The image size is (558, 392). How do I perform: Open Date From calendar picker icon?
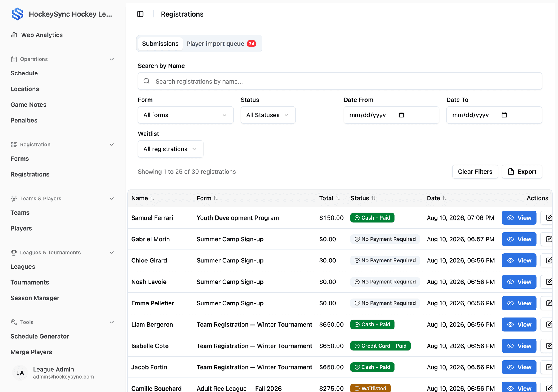(x=401, y=115)
